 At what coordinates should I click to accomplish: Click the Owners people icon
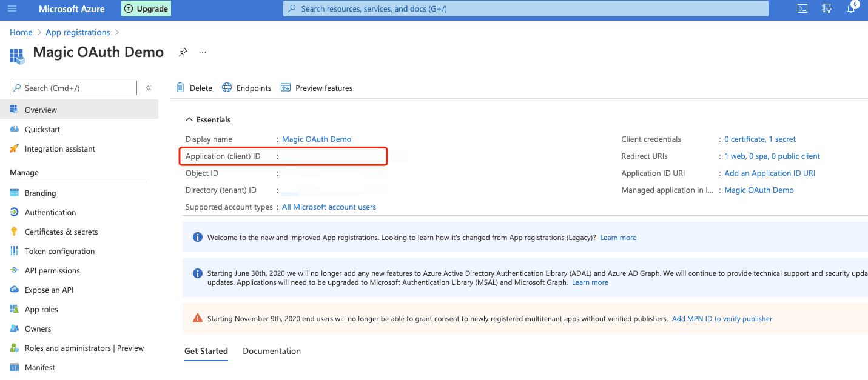14,328
